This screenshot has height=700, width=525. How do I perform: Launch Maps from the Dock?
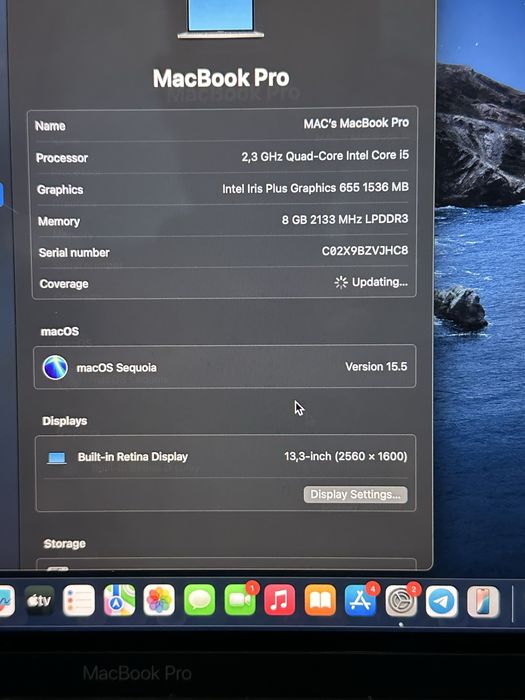pyautogui.click(x=119, y=600)
